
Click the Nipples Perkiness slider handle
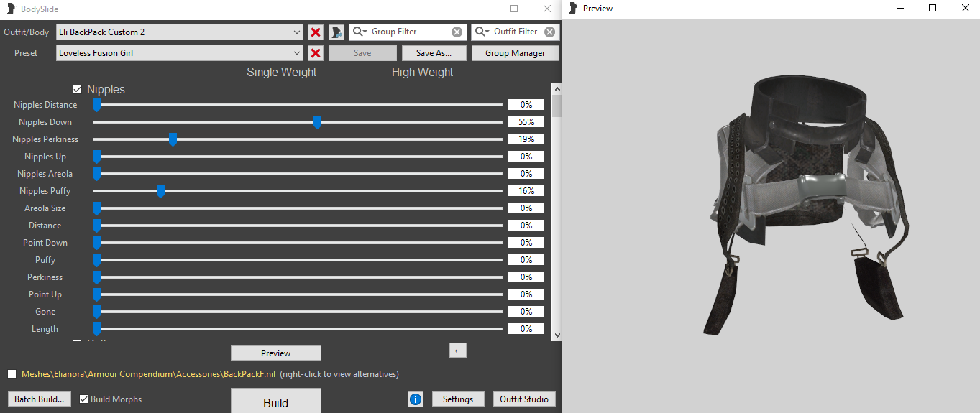click(x=173, y=139)
